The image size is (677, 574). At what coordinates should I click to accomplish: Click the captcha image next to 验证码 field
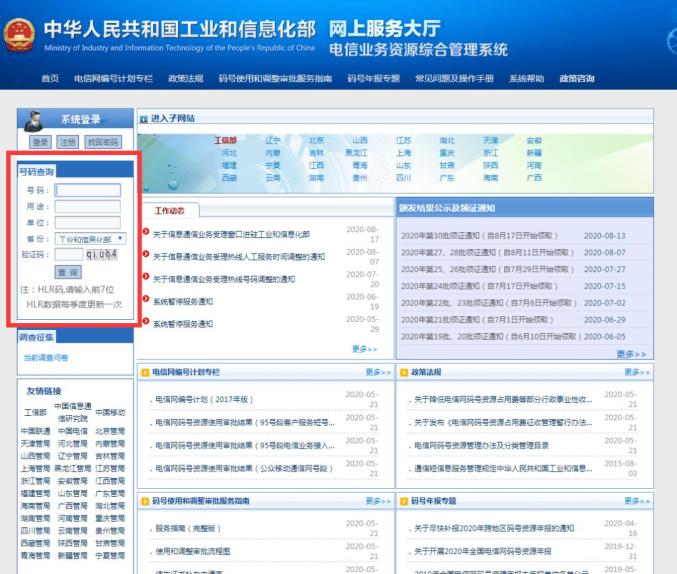pyautogui.click(x=101, y=254)
